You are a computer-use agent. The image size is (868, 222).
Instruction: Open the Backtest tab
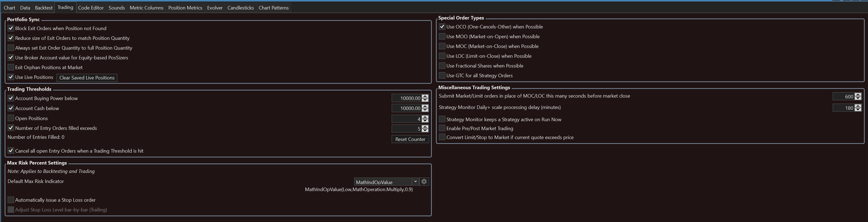click(x=44, y=8)
